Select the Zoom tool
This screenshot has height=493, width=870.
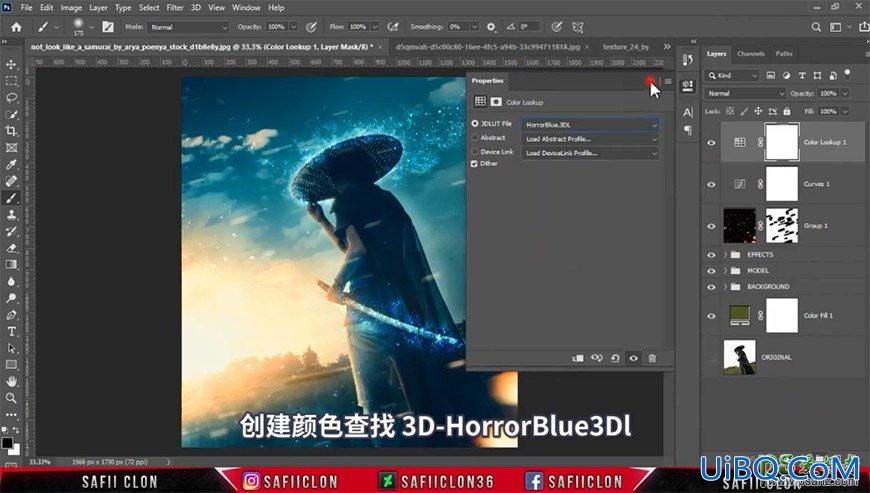coord(11,398)
